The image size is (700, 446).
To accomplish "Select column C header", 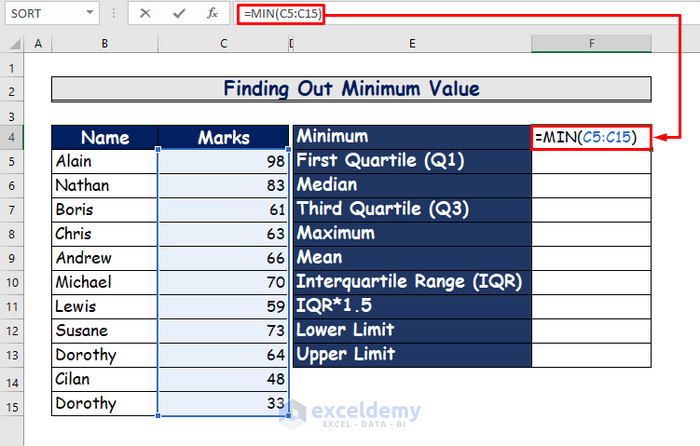I will (224, 44).
